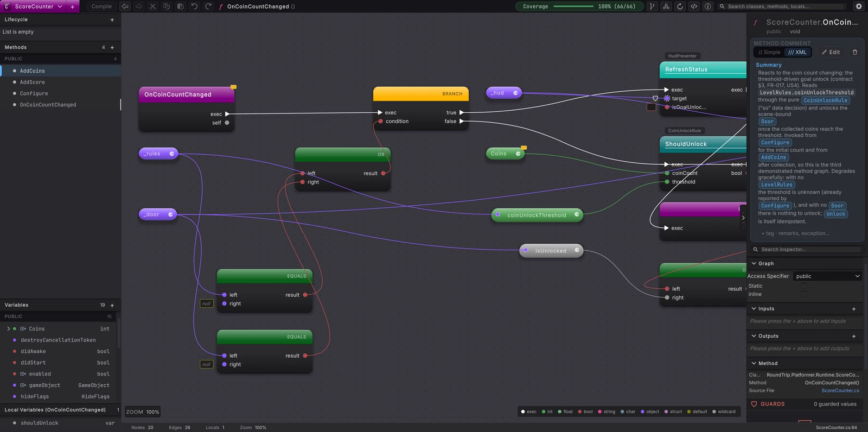Click the Coverage progress bar
The width and height of the screenshot is (868, 432).
[573, 7]
